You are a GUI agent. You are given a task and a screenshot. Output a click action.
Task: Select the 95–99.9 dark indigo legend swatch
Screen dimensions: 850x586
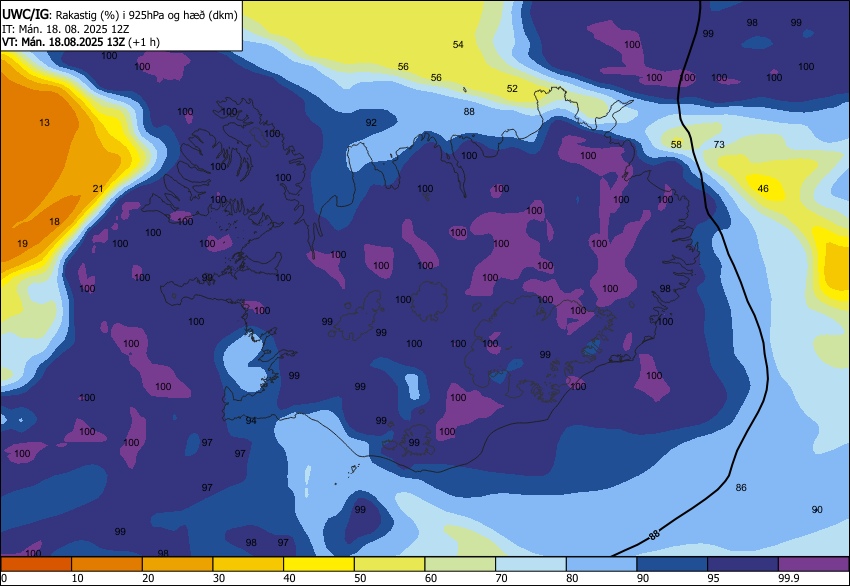click(x=743, y=564)
